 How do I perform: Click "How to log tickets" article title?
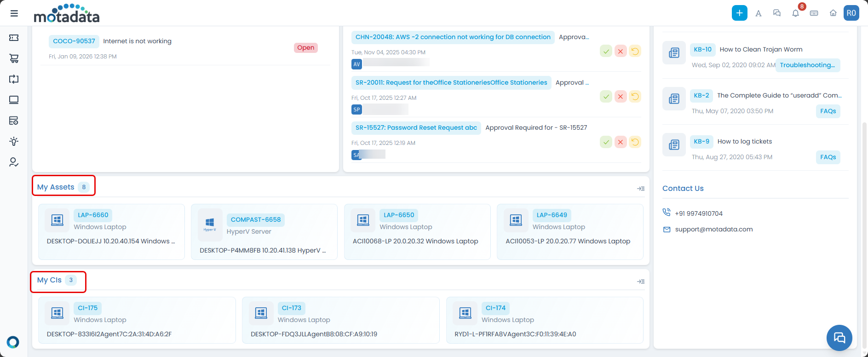(x=745, y=142)
